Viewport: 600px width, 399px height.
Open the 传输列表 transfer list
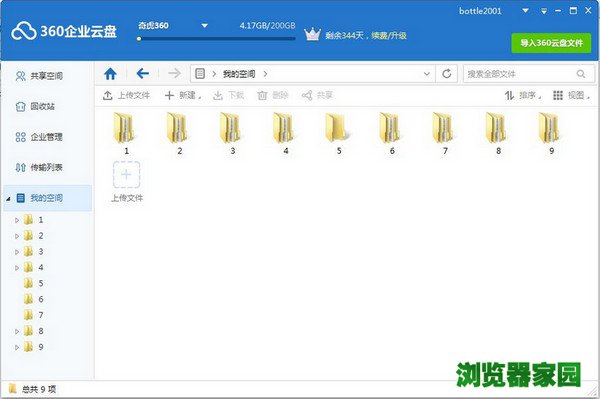[39, 167]
